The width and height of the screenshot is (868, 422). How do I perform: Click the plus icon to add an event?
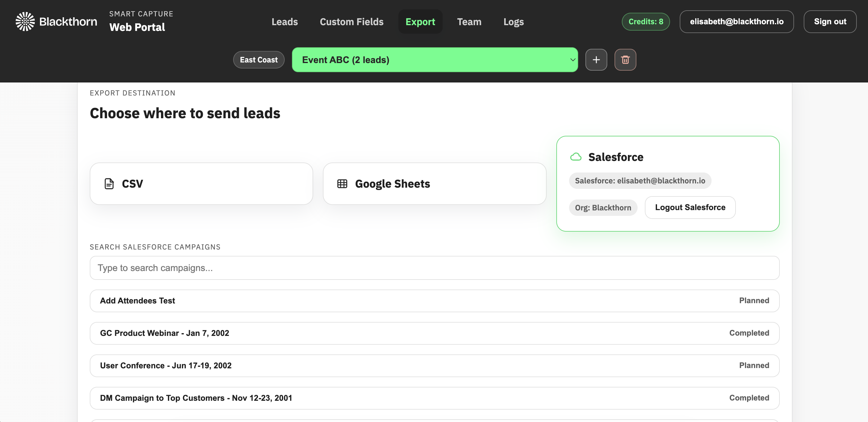coord(596,60)
